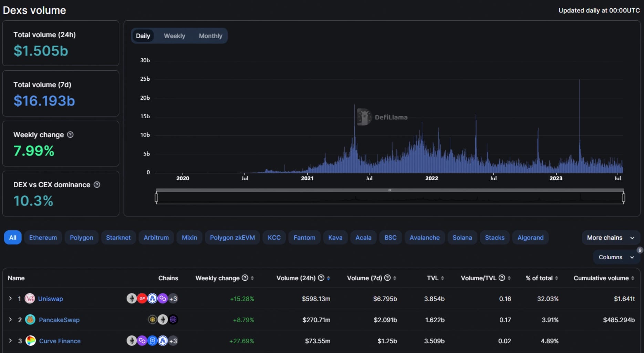Switch to the Monthly tab
644x353 pixels.
(210, 36)
